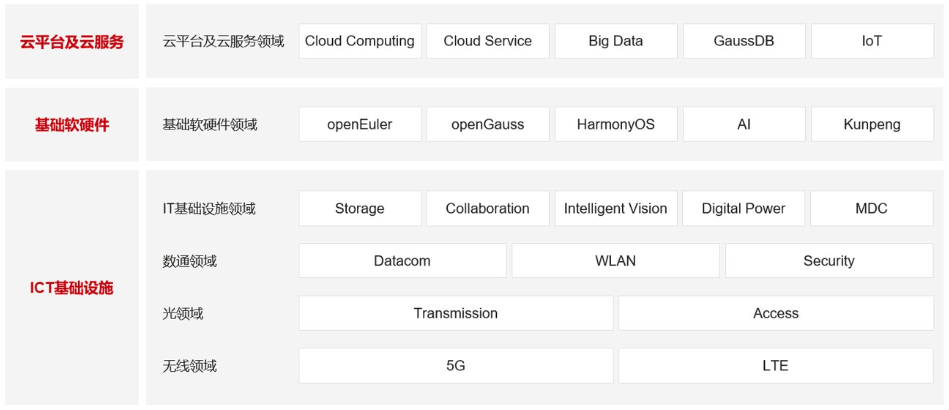The width and height of the screenshot is (949, 410).
Task: Click the Cloud Computing button
Action: click(x=360, y=41)
